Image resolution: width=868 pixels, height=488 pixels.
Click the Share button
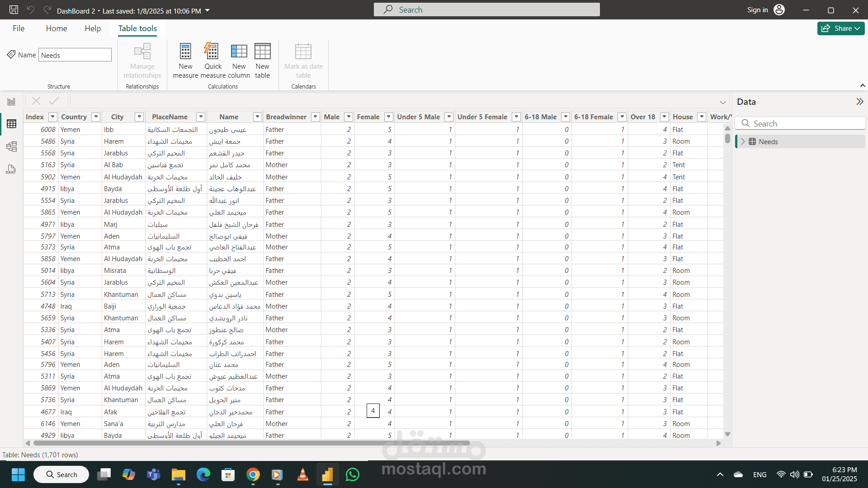tap(840, 28)
